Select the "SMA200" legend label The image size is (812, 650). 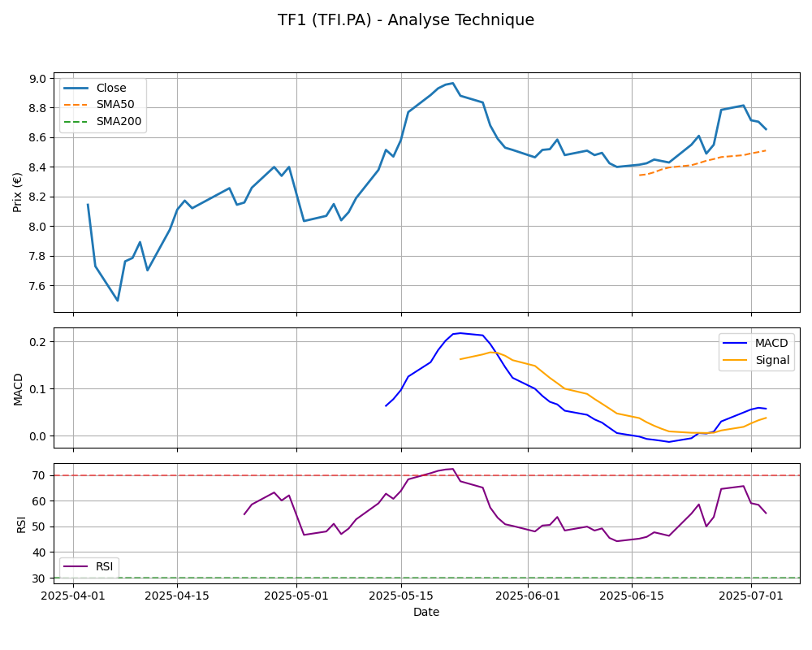point(119,121)
